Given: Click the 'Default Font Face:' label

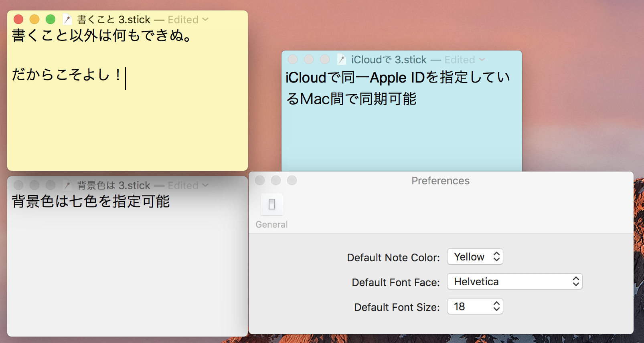Looking at the screenshot, I should [x=396, y=282].
